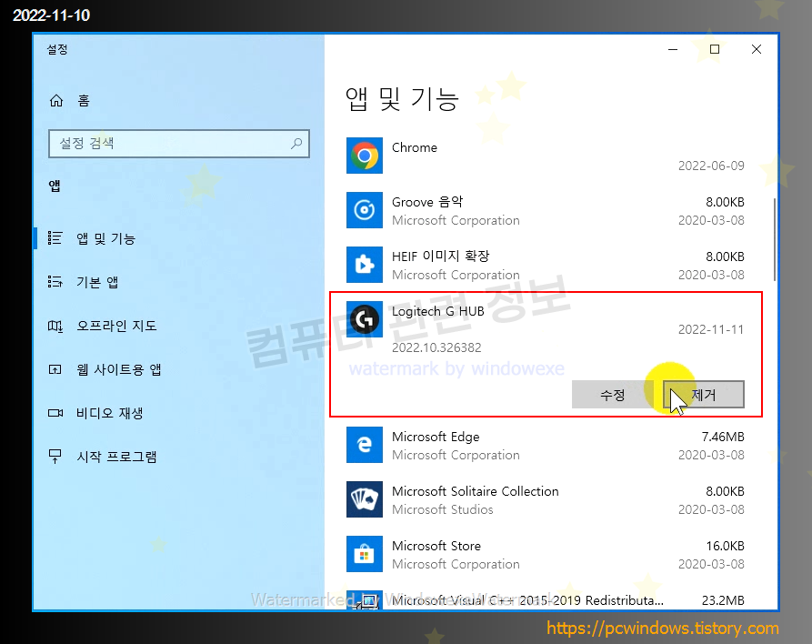Click the 웹 사이트용 앱 icon
The width and height of the screenshot is (812, 644).
pyautogui.click(x=55, y=369)
